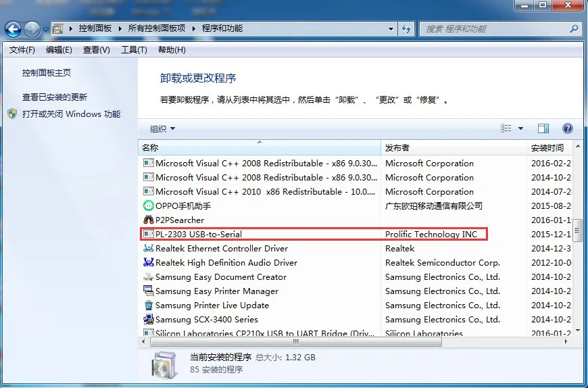Open 查看已安装的更新 link
588x388 pixels.
click(55, 97)
